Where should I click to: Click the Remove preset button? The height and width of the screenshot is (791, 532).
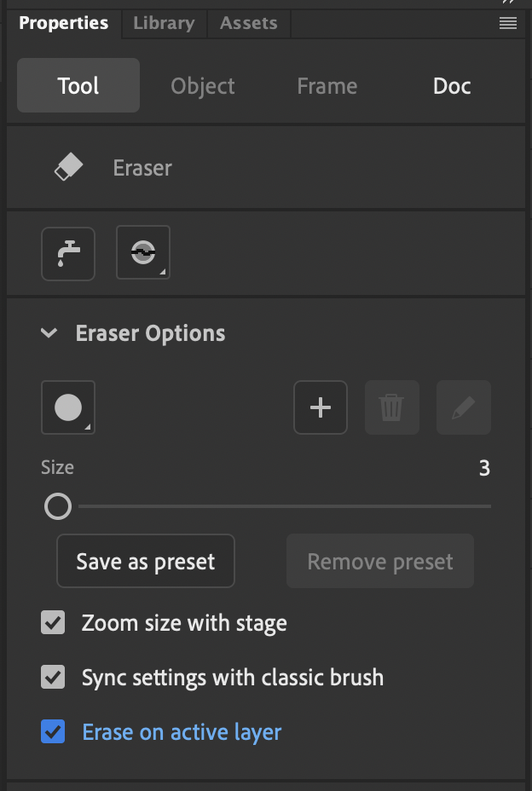point(380,562)
